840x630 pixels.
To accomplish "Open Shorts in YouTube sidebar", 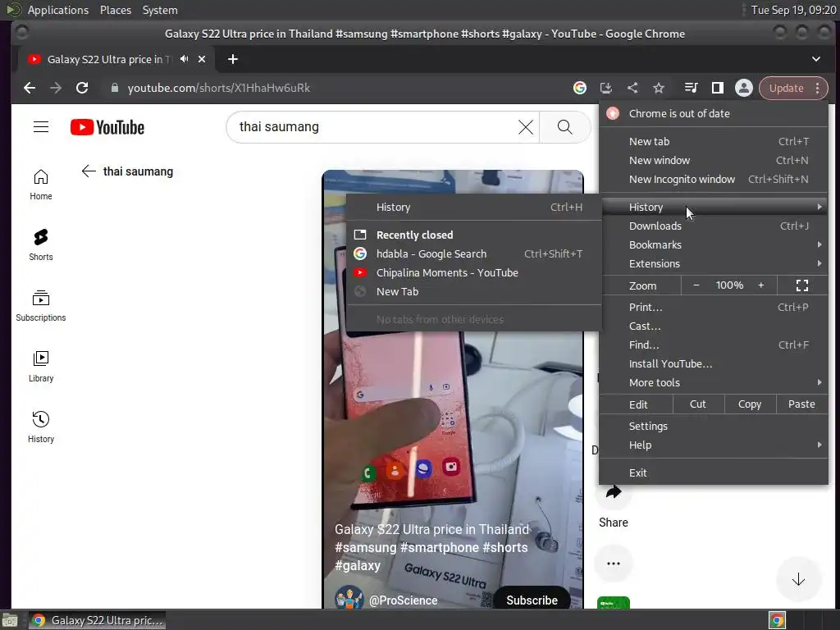I will pos(41,245).
